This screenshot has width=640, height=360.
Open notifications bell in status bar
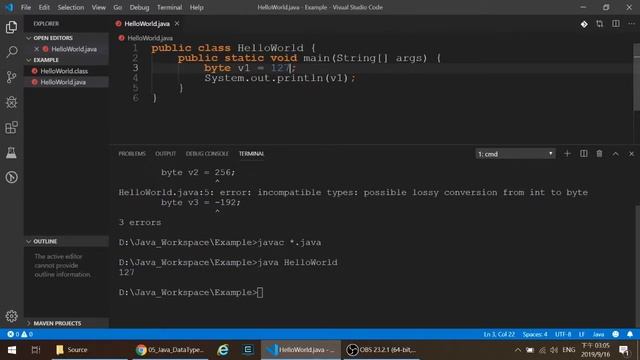(630, 334)
